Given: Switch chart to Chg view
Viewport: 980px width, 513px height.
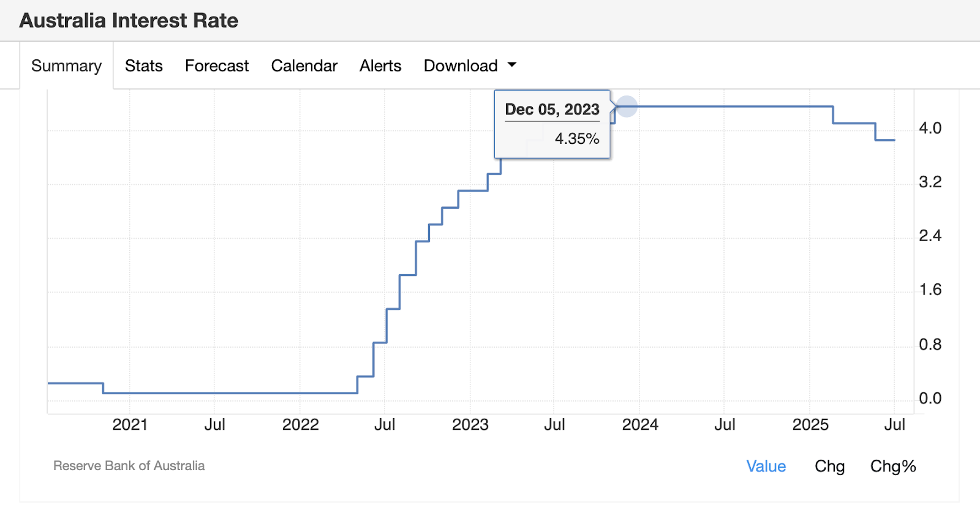Looking at the screenshot, I should click(x=829, y=466).
